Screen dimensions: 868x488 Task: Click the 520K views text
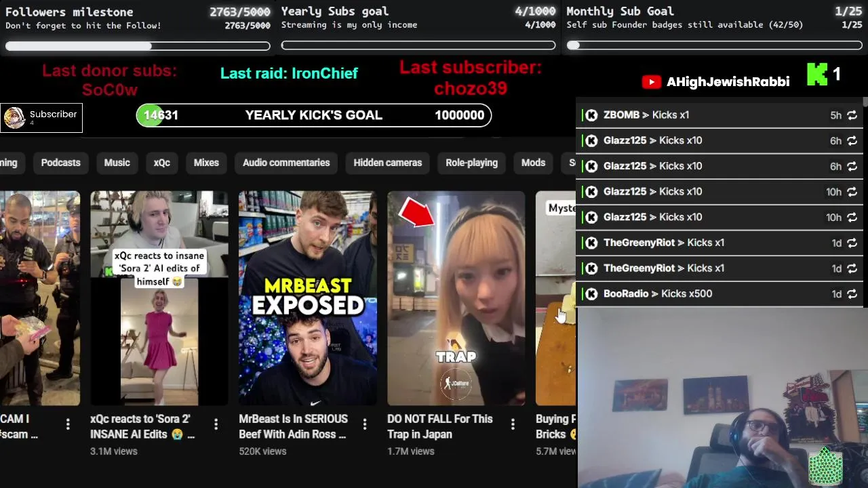(262, 451)
